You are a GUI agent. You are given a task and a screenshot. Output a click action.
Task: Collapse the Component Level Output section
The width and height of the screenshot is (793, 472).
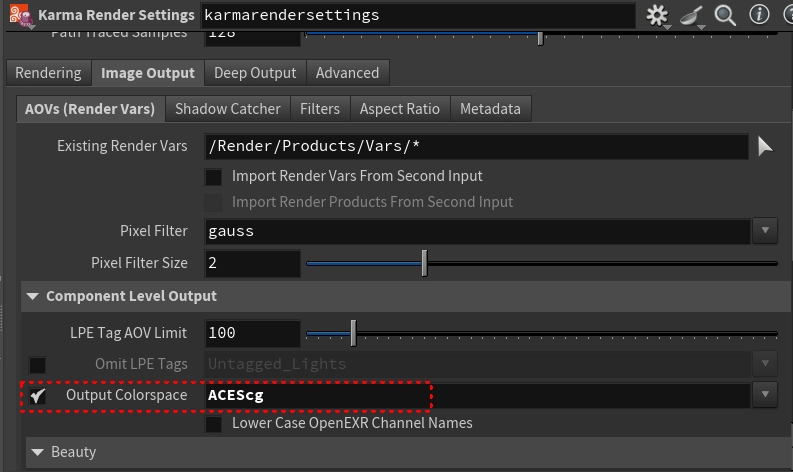pyautogui.click(x=33, y=296)
